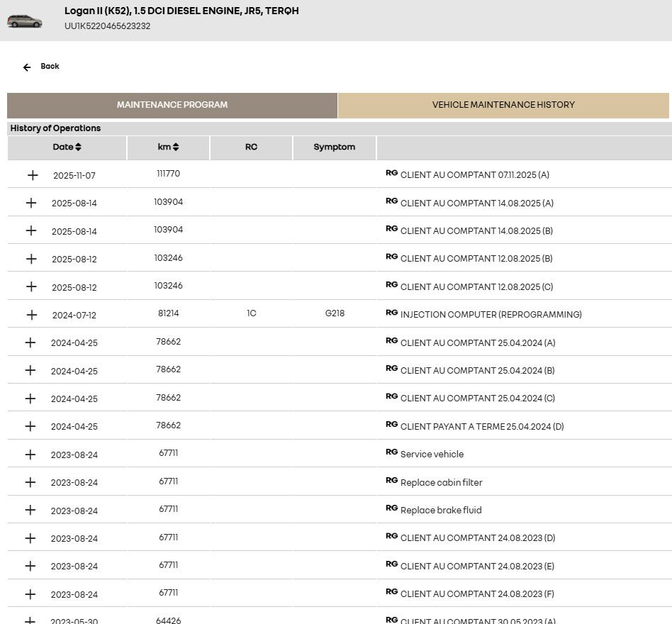The height and width of the screenshot is (624, 672).
Task: Go back using the Back link
Action: (x=50, y=67)
